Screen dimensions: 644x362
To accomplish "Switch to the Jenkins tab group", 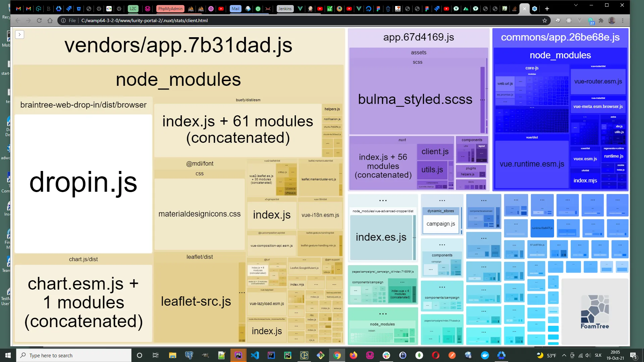I will pos(285,9).
